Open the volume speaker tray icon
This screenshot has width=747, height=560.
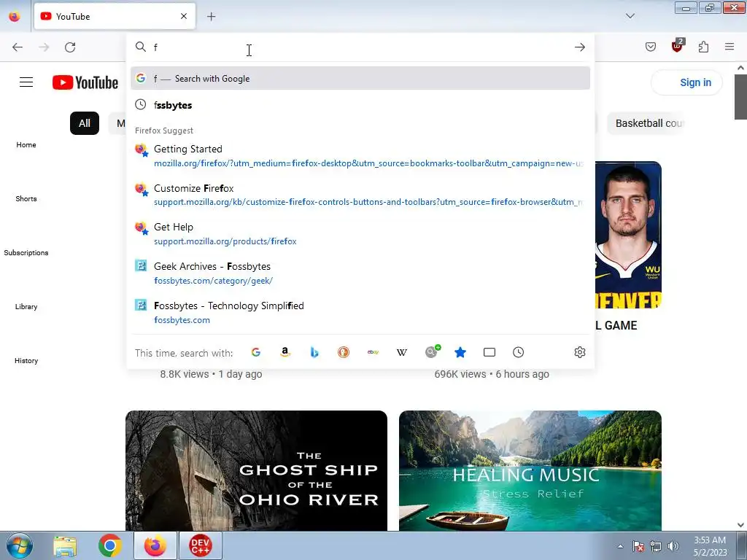pos(673,546)
